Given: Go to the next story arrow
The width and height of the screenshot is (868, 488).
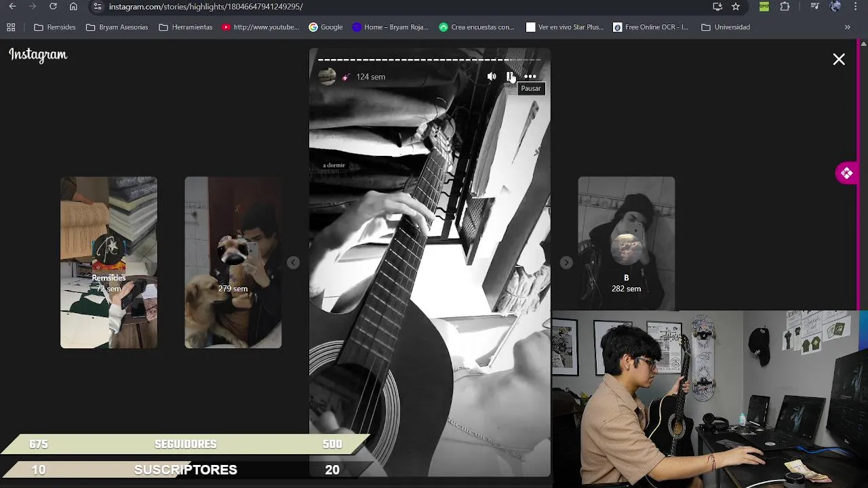Looking at the screenshot, I should click(x=566, y=262).
